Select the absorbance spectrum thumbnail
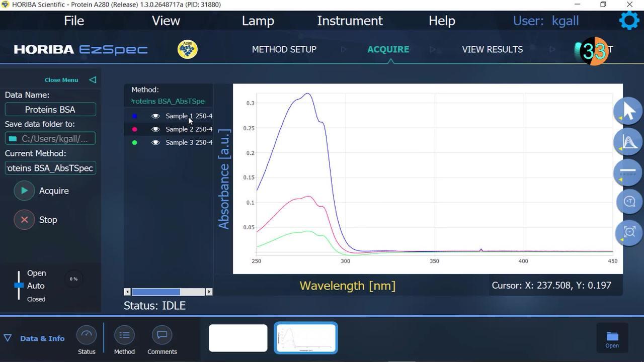644x362 pixels. [306, 338]
